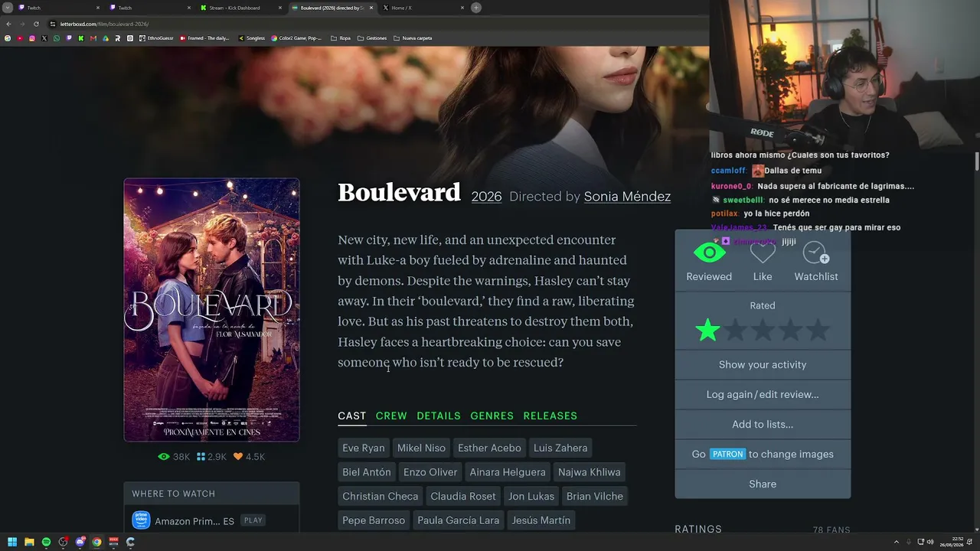Click the Boulevard movie poster
This screenshot has width=980, height=551.
211,310
